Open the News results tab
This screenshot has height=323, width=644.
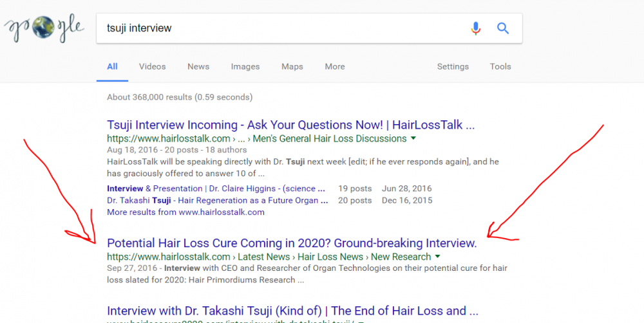[x=198, y=66]
